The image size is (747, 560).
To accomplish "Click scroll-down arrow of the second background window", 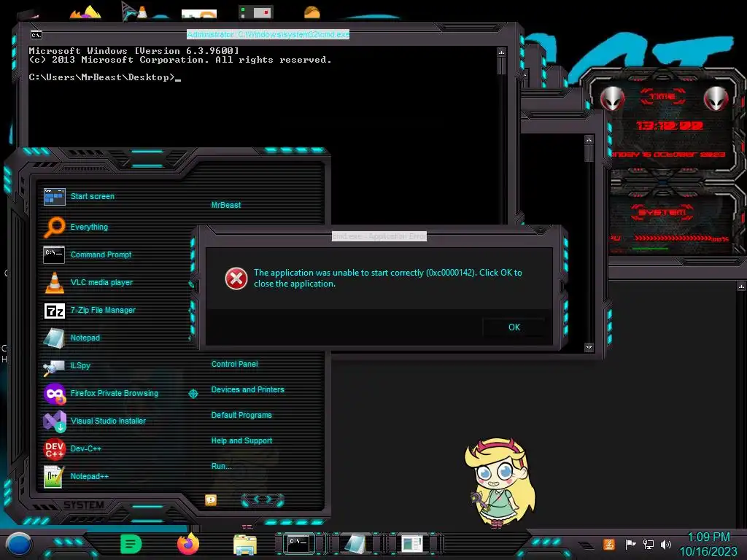I will click(x=589, y=347).
